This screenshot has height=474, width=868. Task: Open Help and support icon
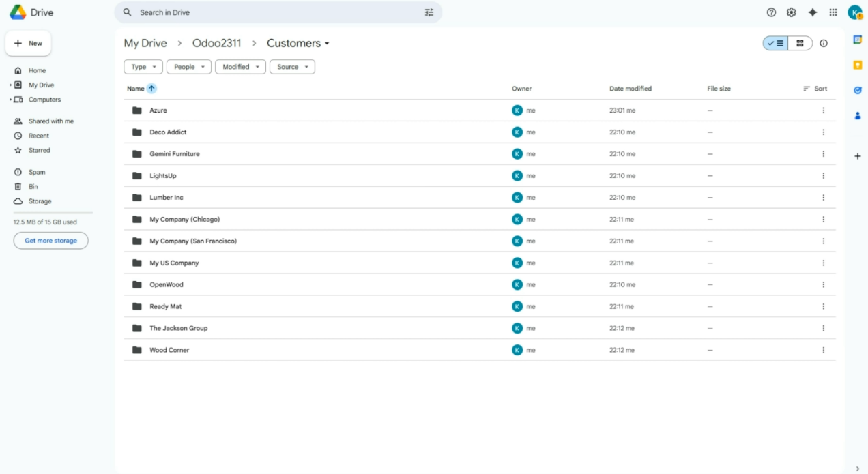771,12
